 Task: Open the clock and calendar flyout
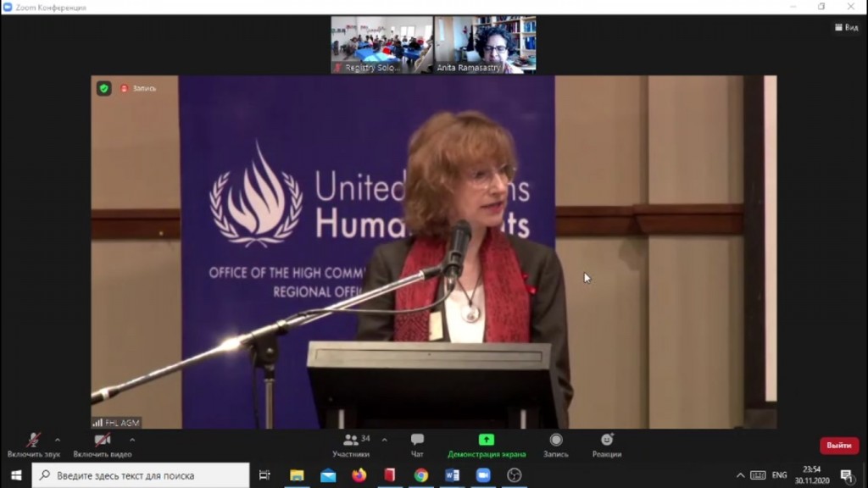click(812, 475)
